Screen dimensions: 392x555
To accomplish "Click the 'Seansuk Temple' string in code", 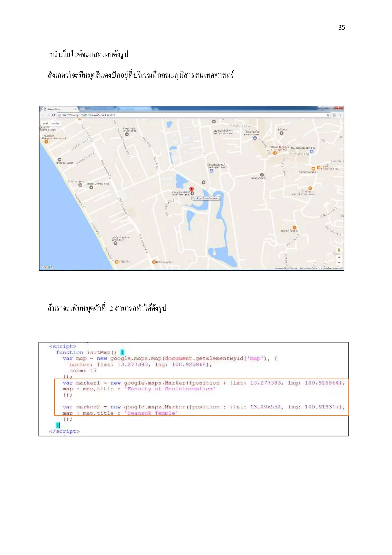I will (x=151, y=413).
